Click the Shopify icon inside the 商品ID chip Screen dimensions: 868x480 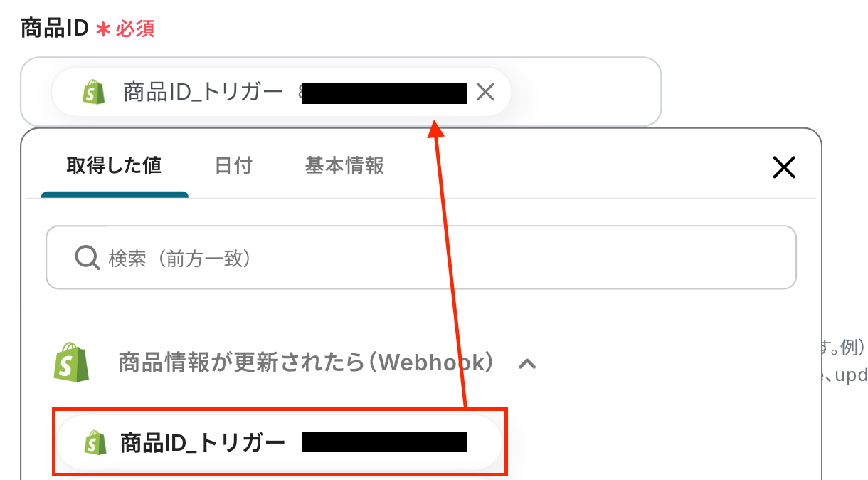(x=93, y=92)
